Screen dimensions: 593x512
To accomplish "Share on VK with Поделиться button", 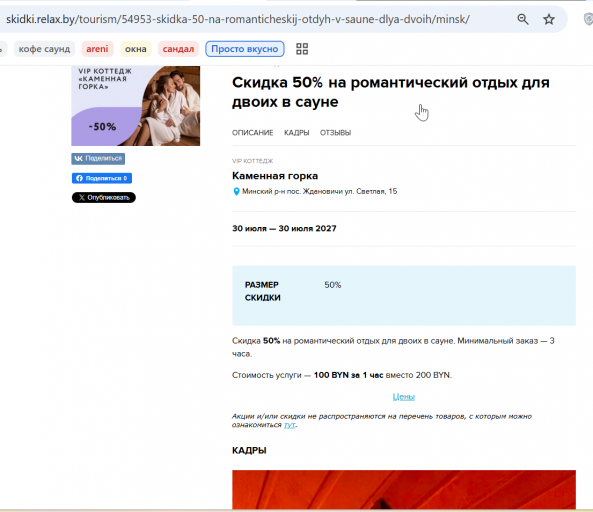I will pos(98,158).
